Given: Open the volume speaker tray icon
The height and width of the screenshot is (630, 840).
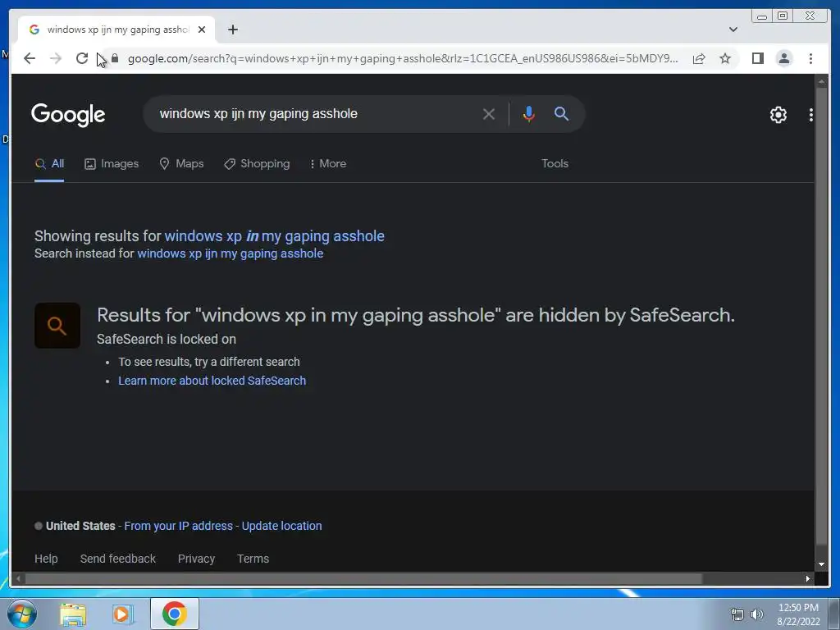Looking at the screenshot, I should coord(756,614).
